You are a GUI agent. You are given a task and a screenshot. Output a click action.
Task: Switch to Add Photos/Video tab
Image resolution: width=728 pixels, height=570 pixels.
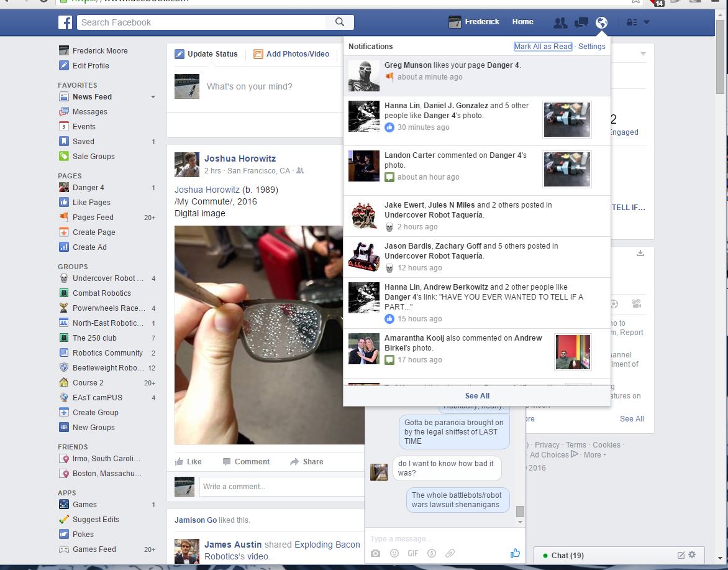tap(292, 54)
